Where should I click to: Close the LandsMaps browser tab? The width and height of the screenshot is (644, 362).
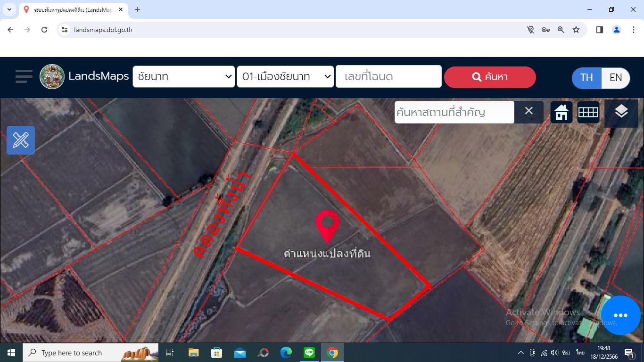pyautogui.click(x=121, y=9)
